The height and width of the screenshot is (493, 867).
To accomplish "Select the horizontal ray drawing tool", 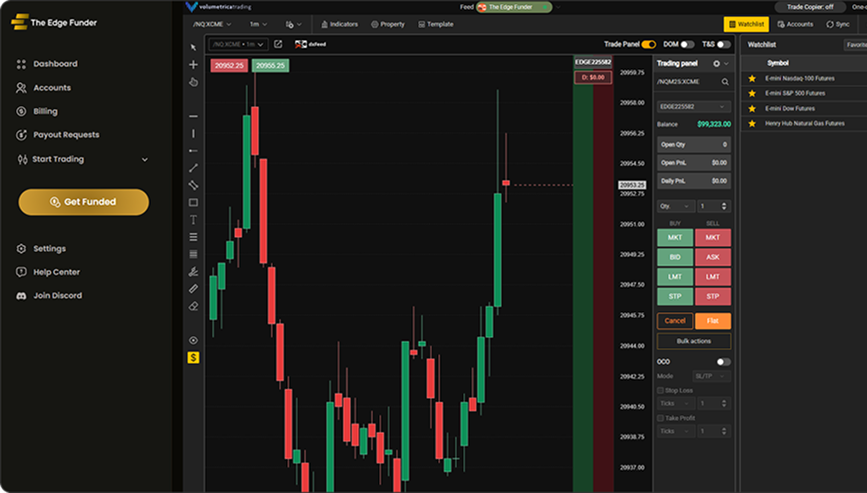I will tap(193, 150).
